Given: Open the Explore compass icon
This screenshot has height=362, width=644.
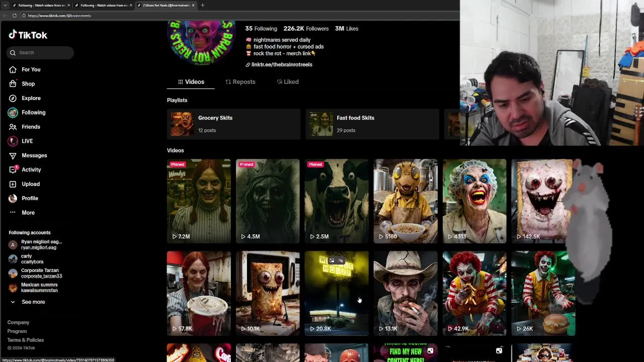Looking at the screenshot, I should pos(13,98).
